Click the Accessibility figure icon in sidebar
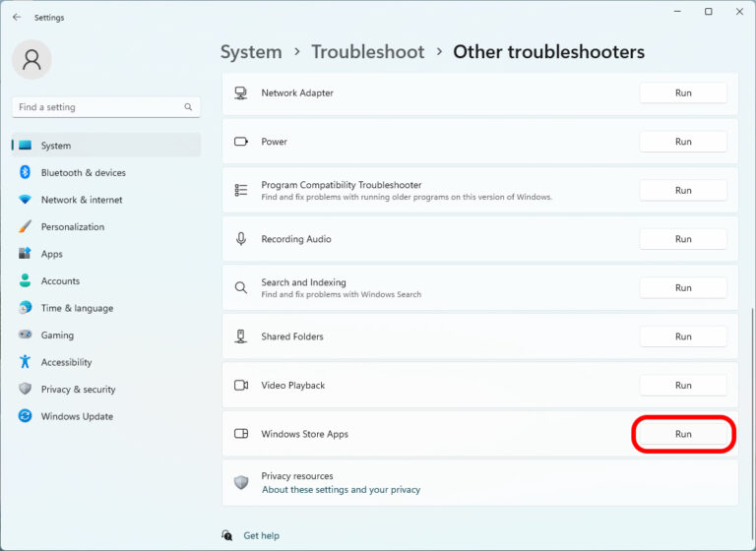The height and width of the screenshot is (551, 756). pos(25,361)
